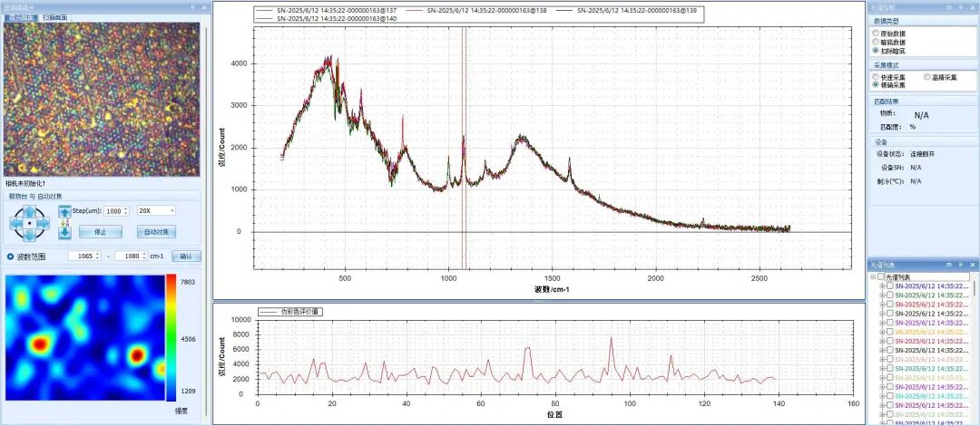This screenshot has height=426, width=980.
Task: Click legend entry ending in @139
Action: [627, 11]
